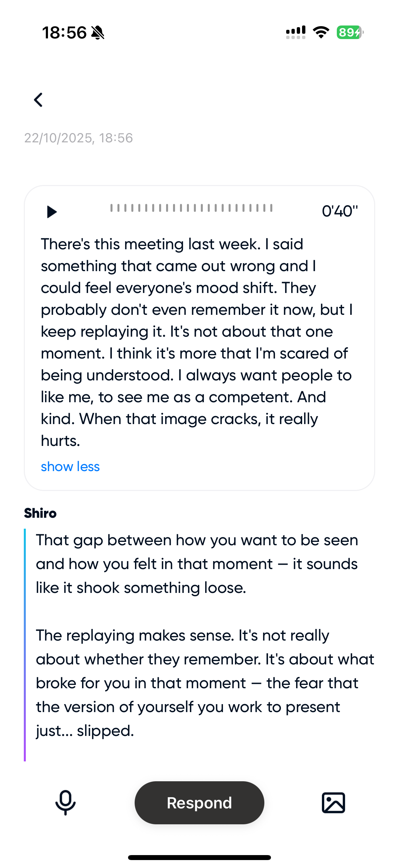Tap the voice note transcript text
This screenshot has height=868, width=399.
(x=197, y=342)
